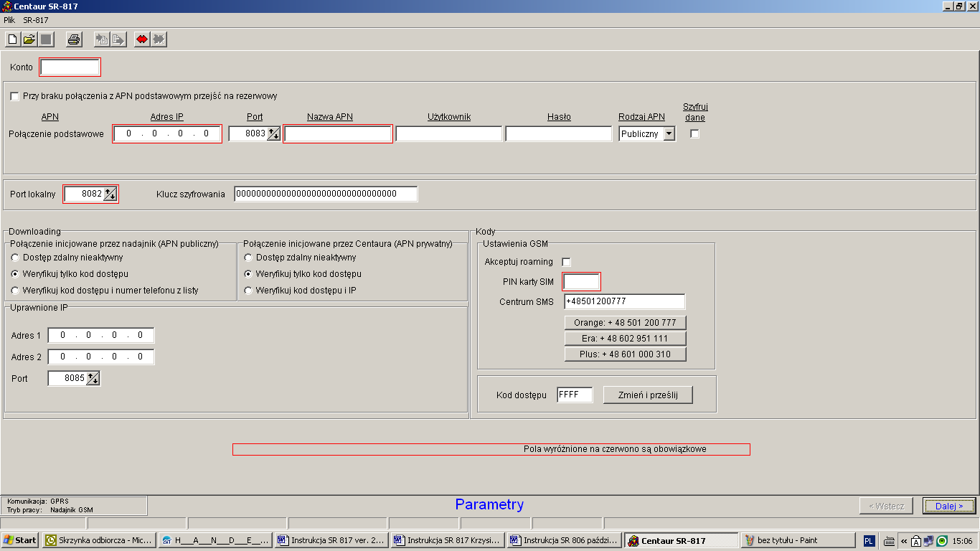Select transmitter 'Weryfikuj tylko kod dostępu' (APN publiczny)
980x551 pixels.
click(16, 274)
